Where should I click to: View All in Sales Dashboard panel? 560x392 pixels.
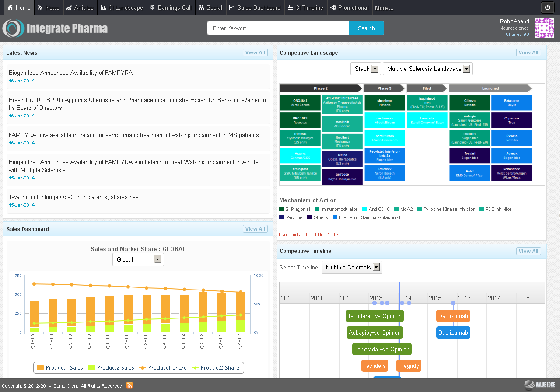pyautogui.click(x=255, y=229)
